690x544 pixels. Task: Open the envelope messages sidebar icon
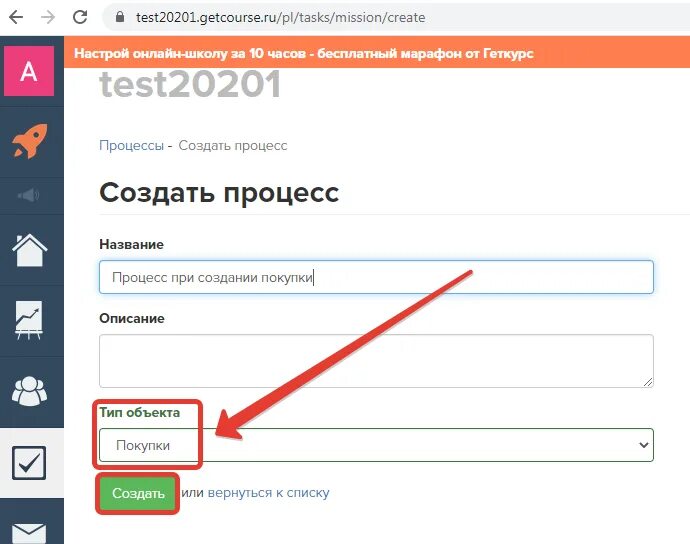point(29,533)
